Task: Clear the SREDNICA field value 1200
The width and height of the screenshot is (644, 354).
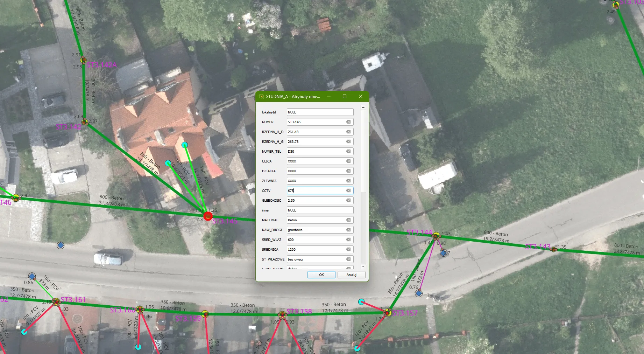Action: 348,249
